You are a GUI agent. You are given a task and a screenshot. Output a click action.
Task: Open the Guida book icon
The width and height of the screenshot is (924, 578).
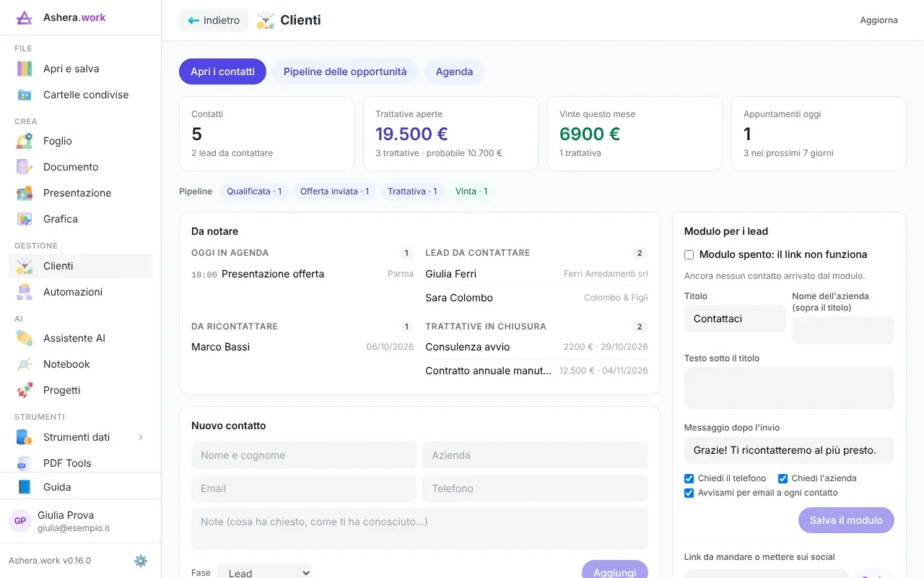click(x=25, y=487)
